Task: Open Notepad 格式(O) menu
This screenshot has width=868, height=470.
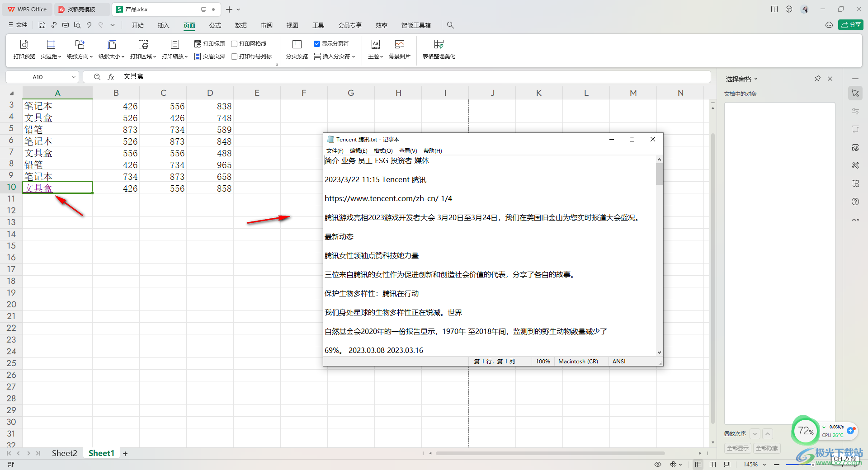Action: coord(383,151)
